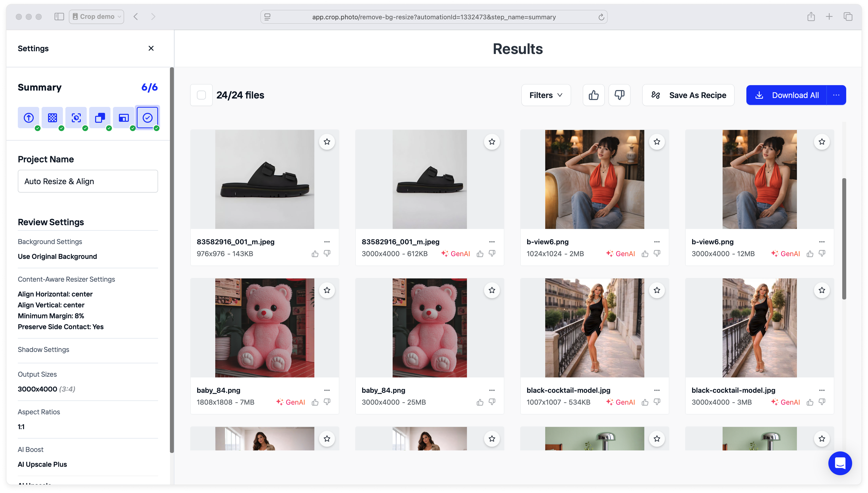The image size is (868, 493).
Task: Open the Filters dropdown
Action: point(546,95)
